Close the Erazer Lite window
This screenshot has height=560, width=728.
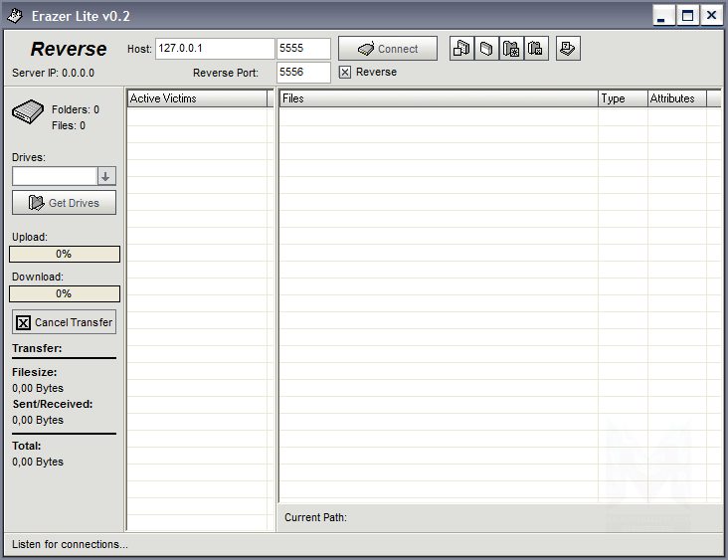(x=711, y=16)
